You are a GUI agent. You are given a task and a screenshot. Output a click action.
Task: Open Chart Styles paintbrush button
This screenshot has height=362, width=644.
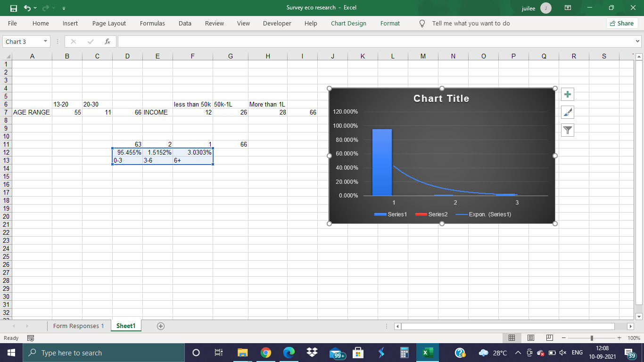click(568, 112)
